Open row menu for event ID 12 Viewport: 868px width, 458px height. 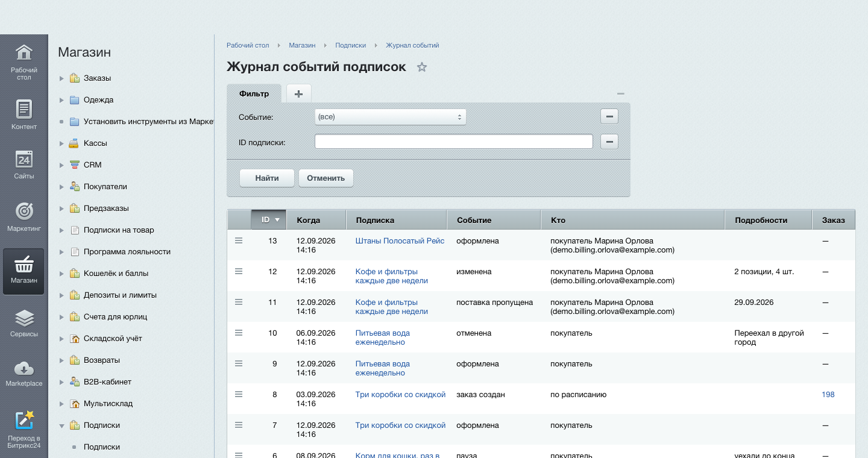coord(239,271)
